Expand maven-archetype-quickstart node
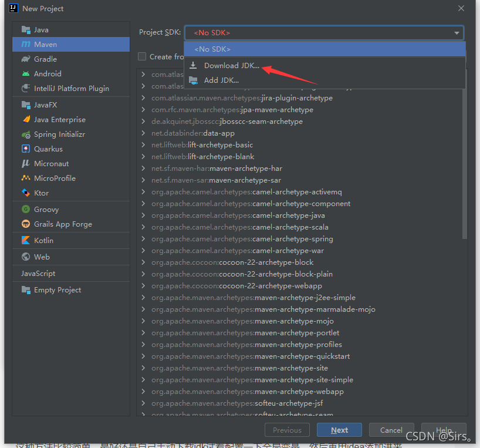Image resolution: width=480 pixels, height=448 pixels. pos(143,356)
